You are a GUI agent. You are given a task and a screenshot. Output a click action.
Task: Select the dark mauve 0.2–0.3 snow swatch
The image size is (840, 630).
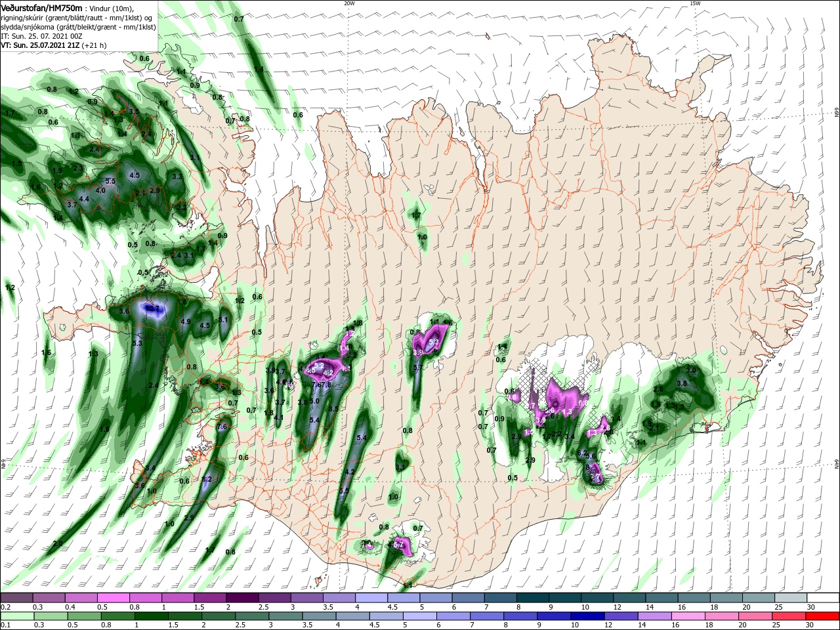point(16,598)
